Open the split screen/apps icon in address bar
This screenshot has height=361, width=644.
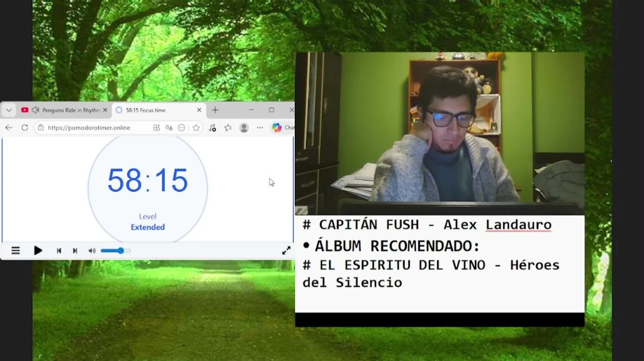156,128
